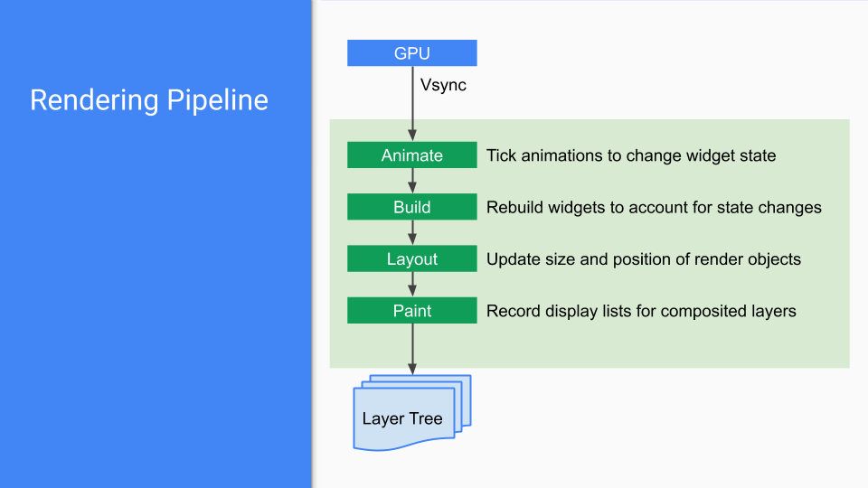Click the Vsync label
Viewport: 868px width, 488px height.
pyautogui.click(x=443, y=85)
